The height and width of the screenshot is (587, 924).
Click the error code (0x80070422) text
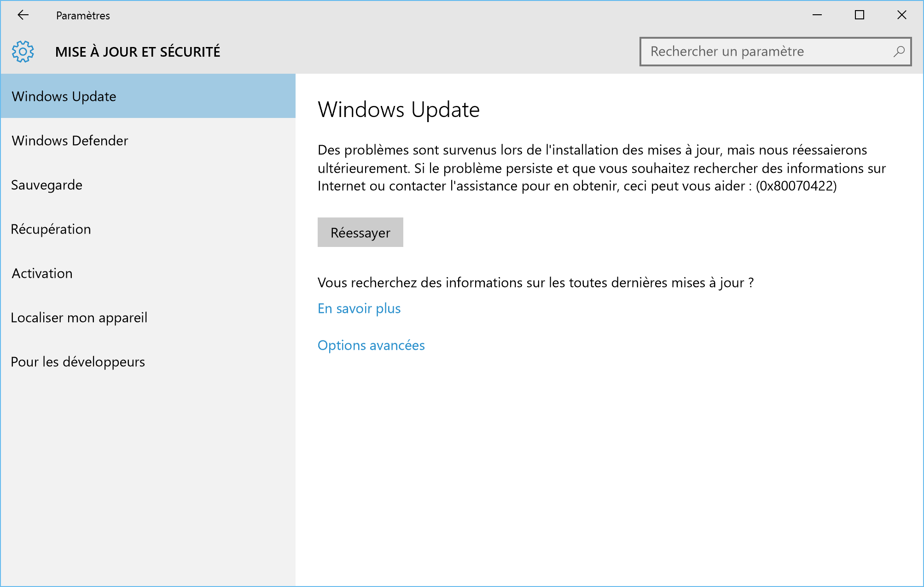(x=796, y=186)
